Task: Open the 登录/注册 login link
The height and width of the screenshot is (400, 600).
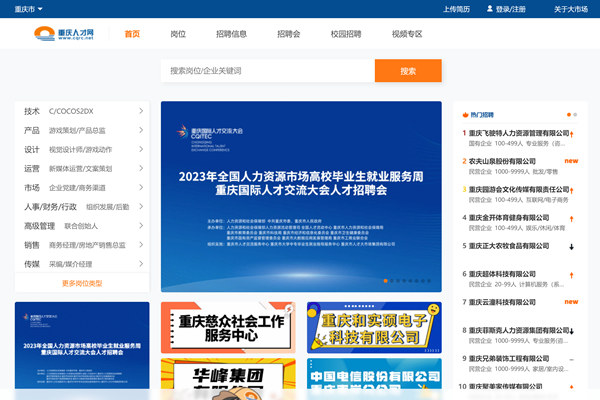Action: click(x=510, y=9)
